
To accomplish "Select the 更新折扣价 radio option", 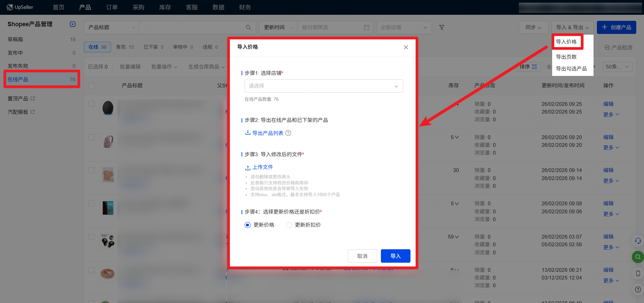I will pyautogui.click(x=289, y=225).
